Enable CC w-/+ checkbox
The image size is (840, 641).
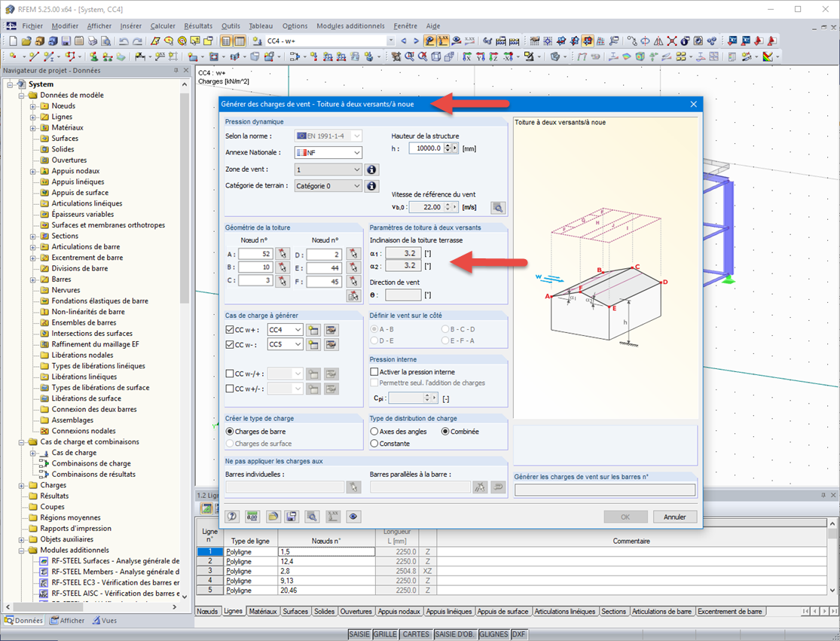click(230, 374)
